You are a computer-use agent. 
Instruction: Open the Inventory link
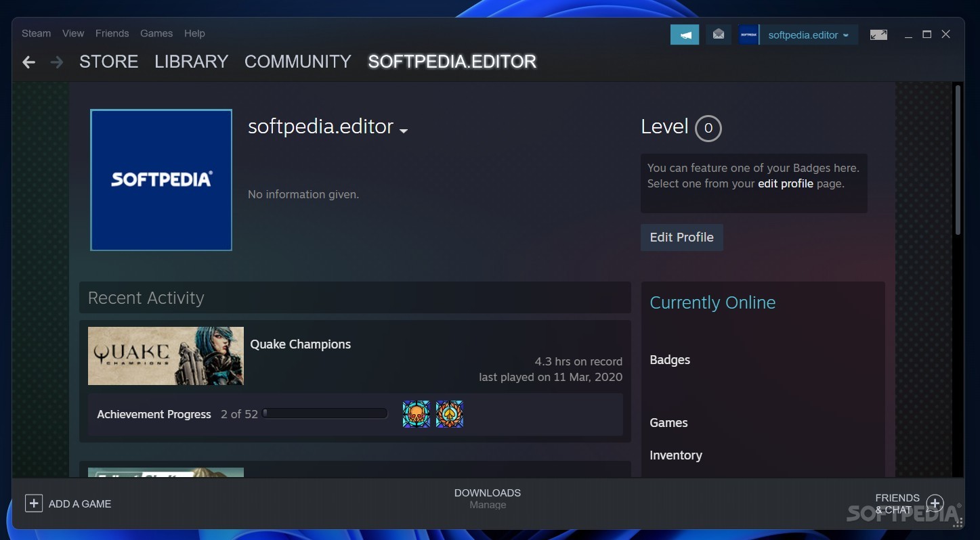coord(676,455)
